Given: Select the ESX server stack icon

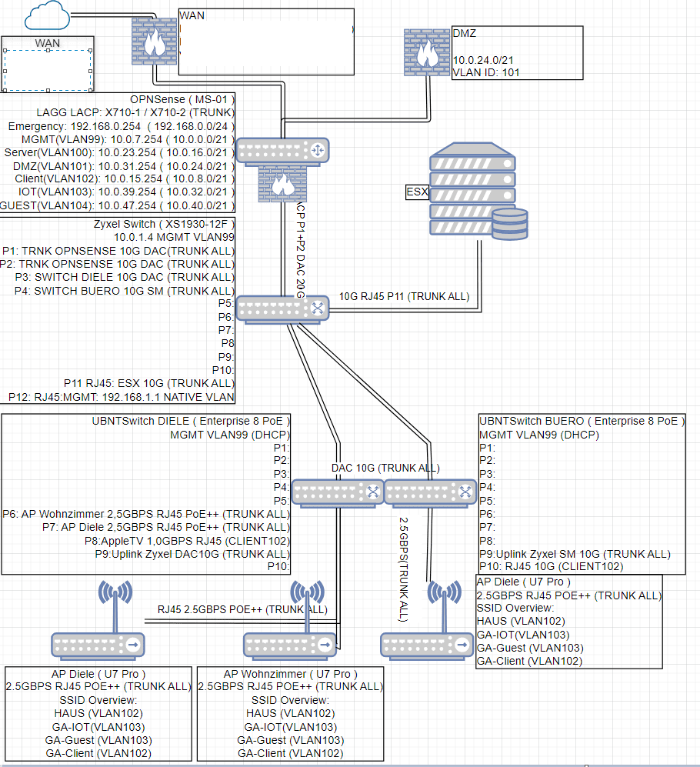Looking at the screenshot, I should [x=478, y=191].
